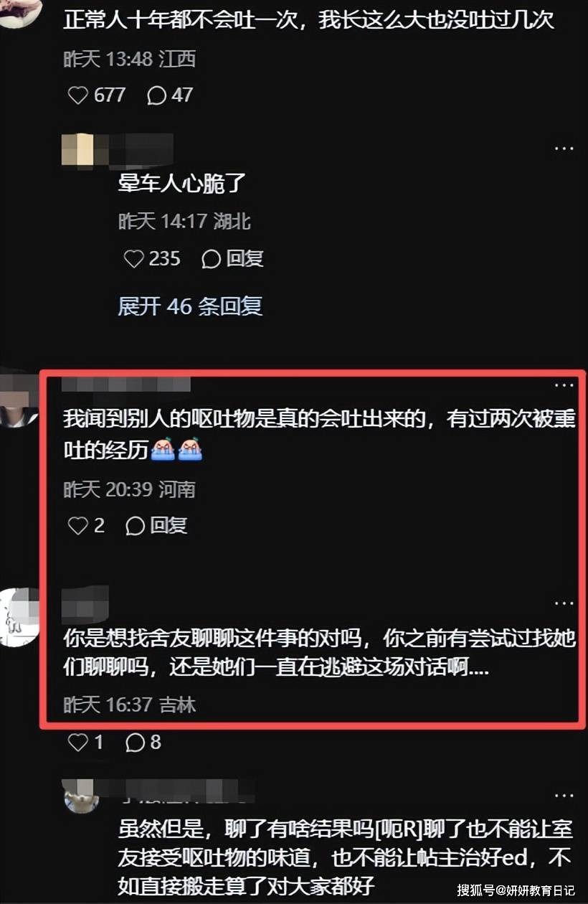The height and width of the screenshot is (904, 588).
Task: Open the 吉林 commenter's avatar
Action: [x=19, y=617]
